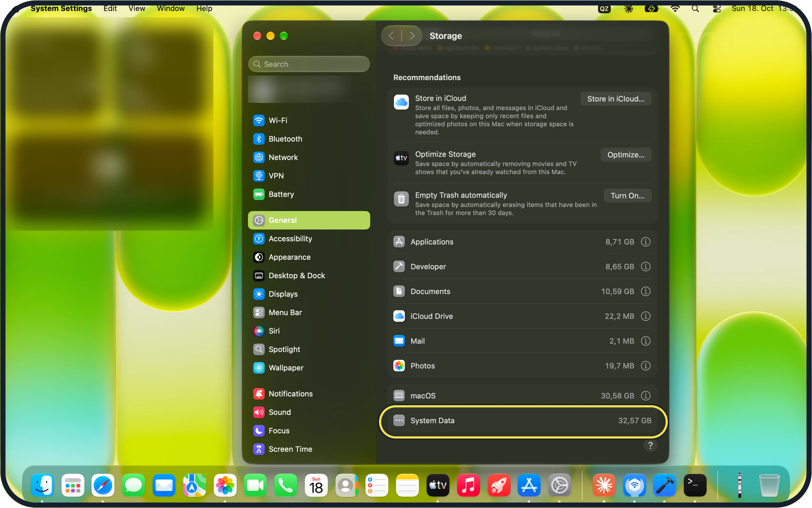Click the Store in iCloud… button
812x508 pixels.
[615, 99]
